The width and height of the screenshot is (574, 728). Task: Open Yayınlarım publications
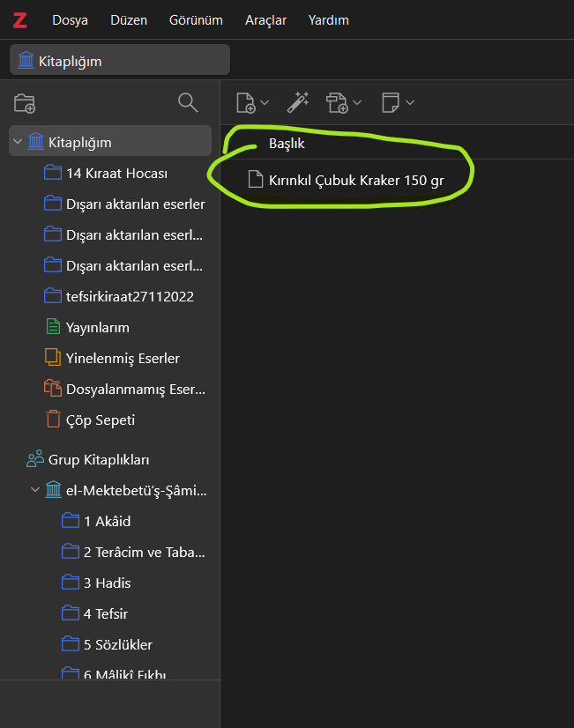(110, 327)
